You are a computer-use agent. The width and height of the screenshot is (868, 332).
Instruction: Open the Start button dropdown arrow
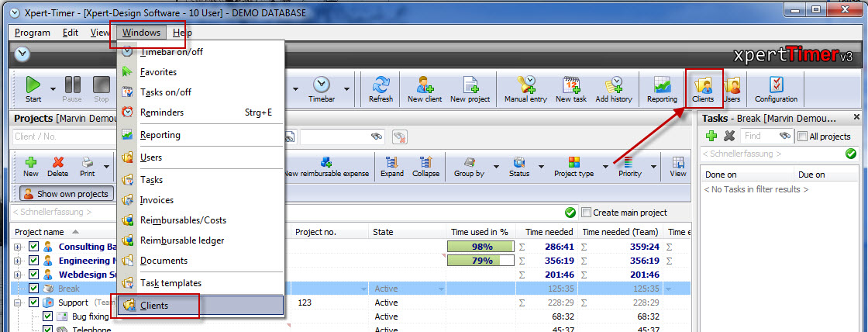(53, 88)
